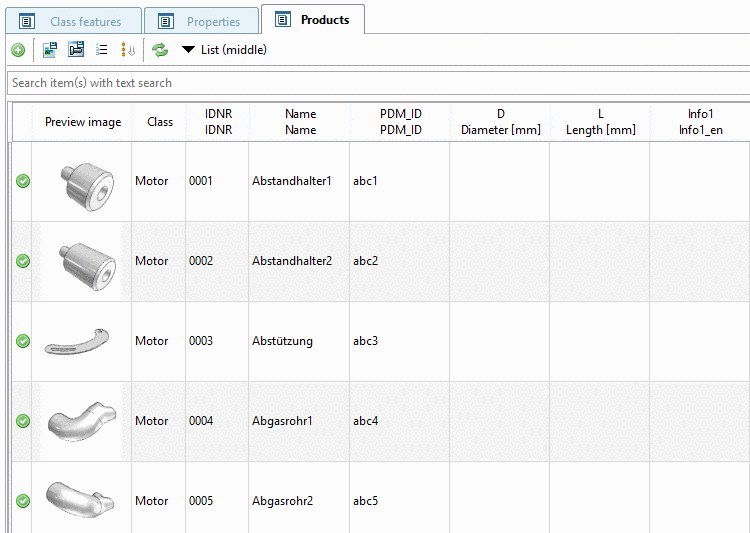Click the Abstandhalter2 preview thumbnail
Viewport: 750px width, 533px height.
(88, 266)
